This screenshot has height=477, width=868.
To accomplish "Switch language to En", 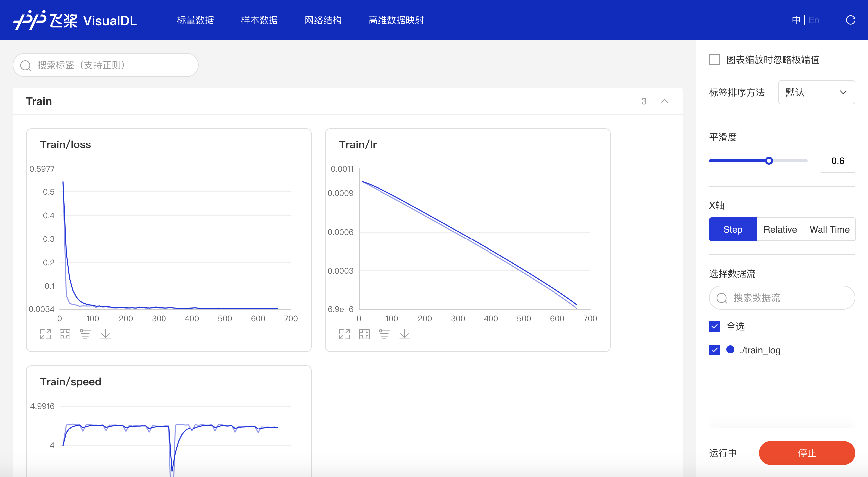I will (814, 20).
